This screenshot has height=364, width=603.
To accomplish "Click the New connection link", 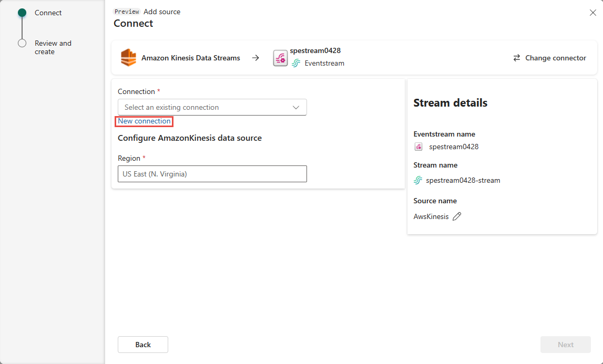I will [x=144, y=121].
